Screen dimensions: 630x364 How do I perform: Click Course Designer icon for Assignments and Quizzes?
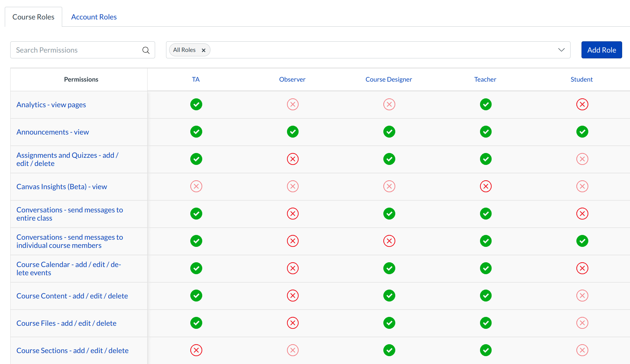coord(389,159)
